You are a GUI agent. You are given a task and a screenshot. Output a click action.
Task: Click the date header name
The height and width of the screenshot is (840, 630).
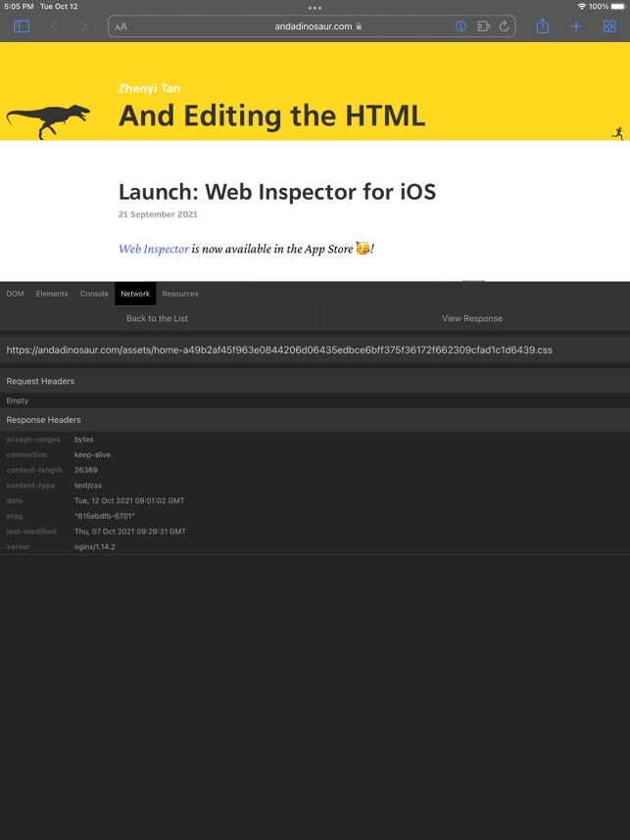[15, 501]
